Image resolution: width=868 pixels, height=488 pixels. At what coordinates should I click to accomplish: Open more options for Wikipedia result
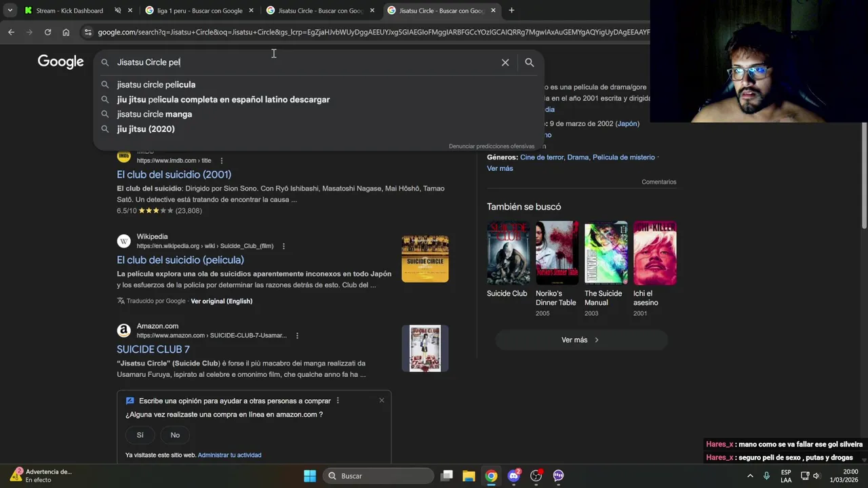[283, 246]
